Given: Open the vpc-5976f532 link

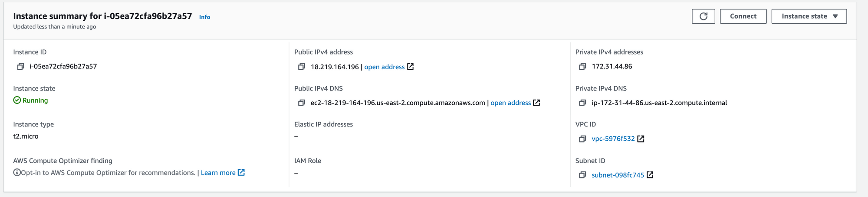Looking at the screenshot, I should [613, 139].
